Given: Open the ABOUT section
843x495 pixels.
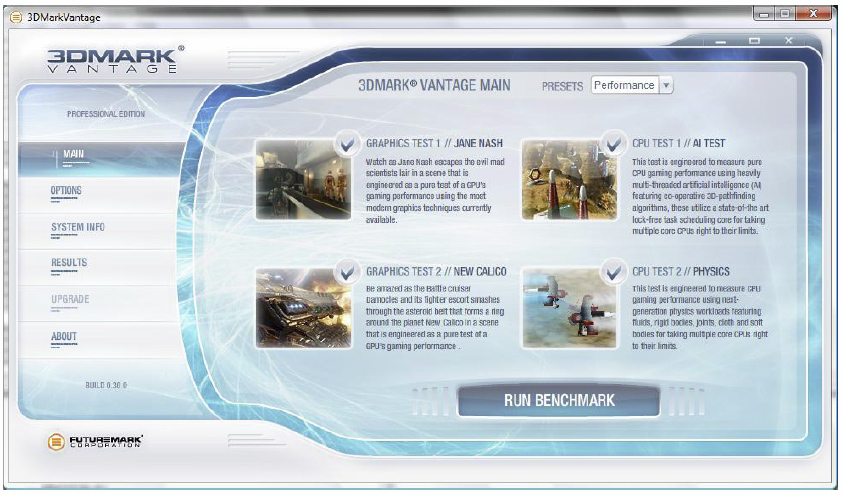Looking at the screenshot, I should click(64, 336).
